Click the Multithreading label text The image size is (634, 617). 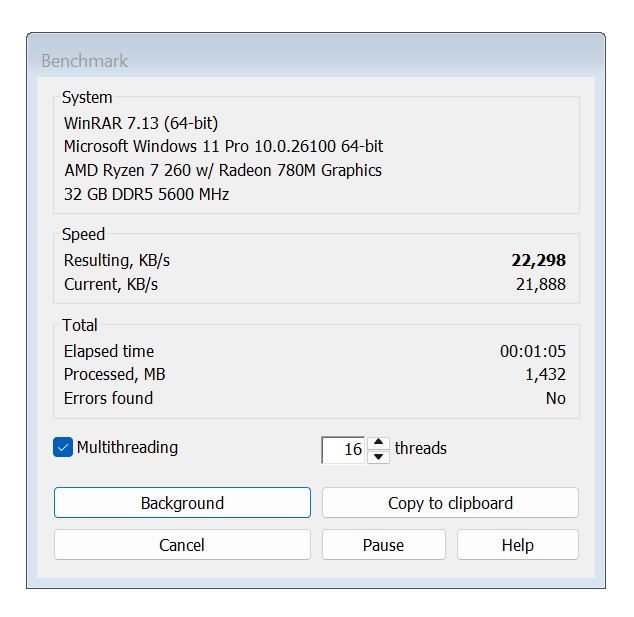[x=127, y=448]
